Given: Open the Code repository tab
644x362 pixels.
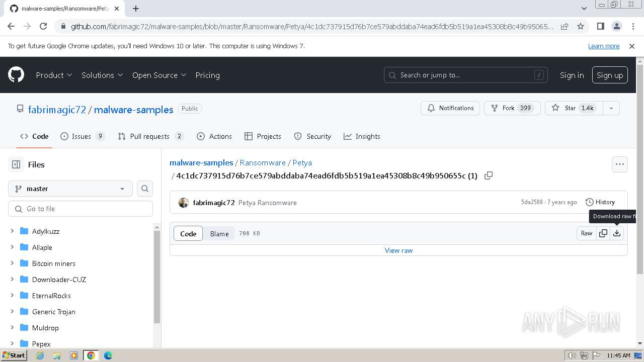Looking at the screenshot, I should (x=34, y=136).
